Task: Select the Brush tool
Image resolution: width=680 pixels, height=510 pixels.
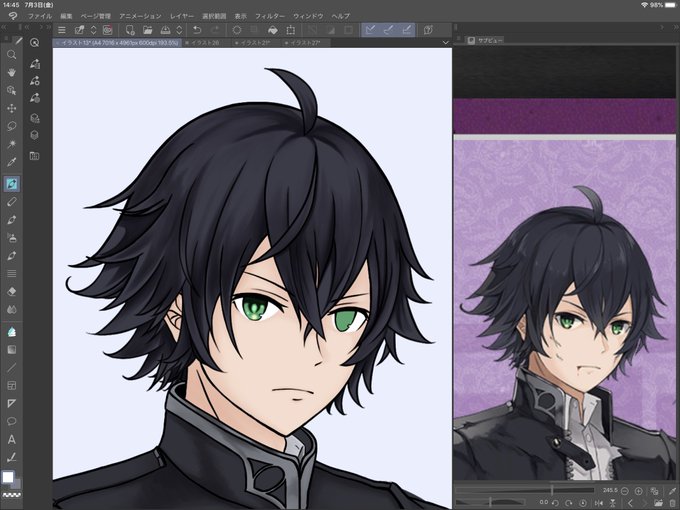Action: [12, 220]
